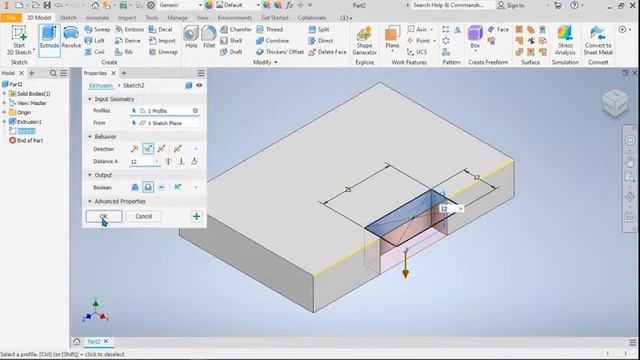Select the Decal tool
Screen dimensions: 640x360
(x=160, y=29)
